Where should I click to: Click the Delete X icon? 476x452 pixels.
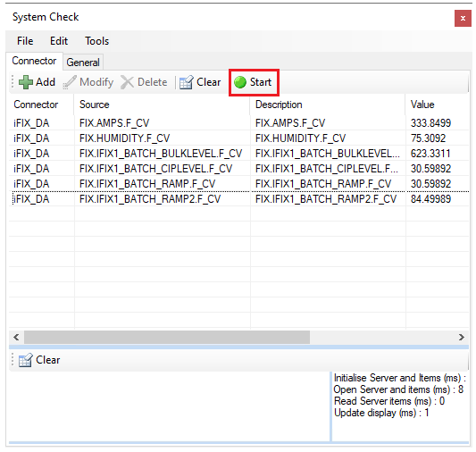127,82
